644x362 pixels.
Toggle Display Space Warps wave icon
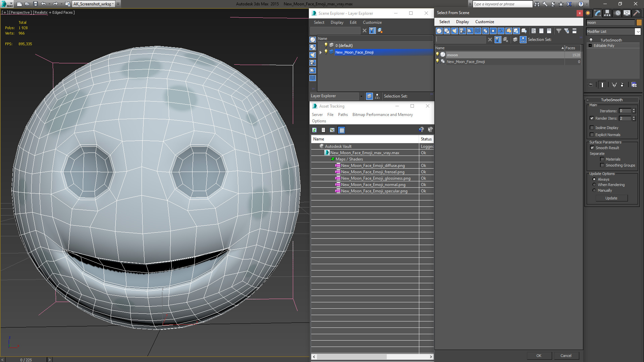tap(478, 31)
